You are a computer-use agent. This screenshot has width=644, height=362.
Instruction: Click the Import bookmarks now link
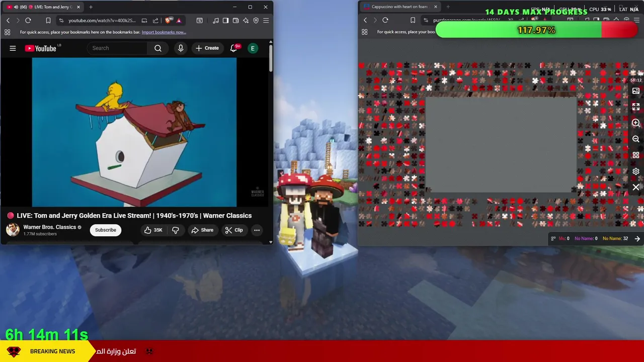164,32
